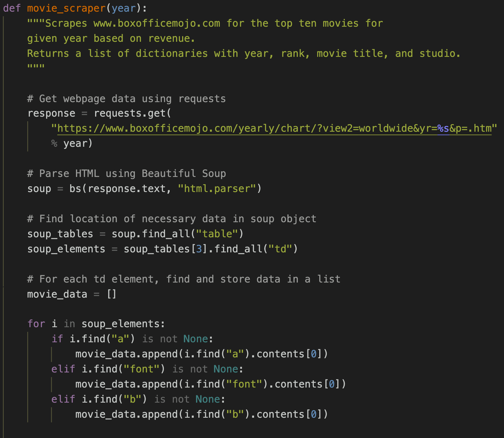Viewport: 504px width, 438px height.
Task: Click the year parameter in the def line
Action: click(124, 8)
